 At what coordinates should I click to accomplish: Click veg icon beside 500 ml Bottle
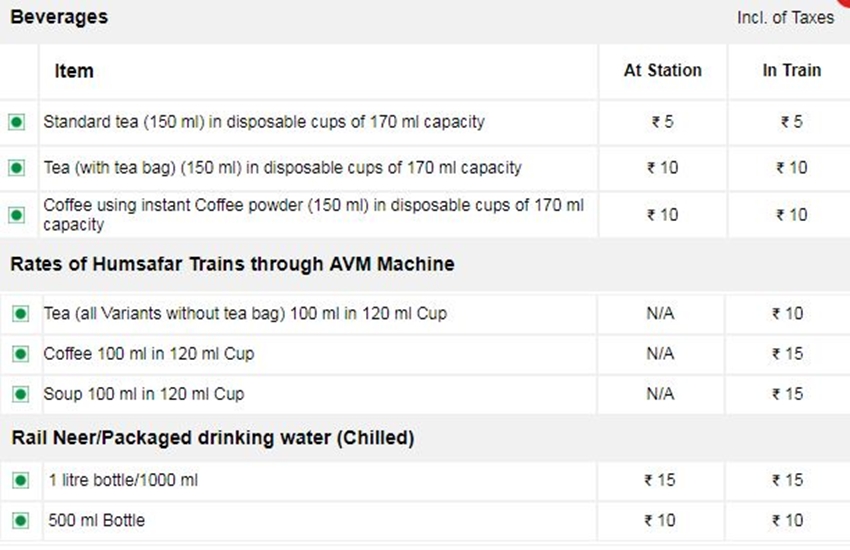(x=20, y=521)
